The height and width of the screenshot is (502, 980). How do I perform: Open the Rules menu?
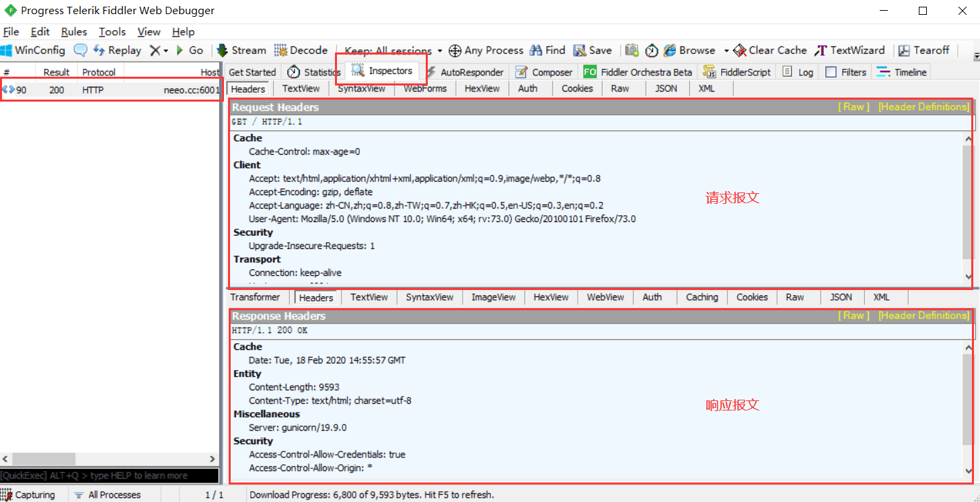74,32
